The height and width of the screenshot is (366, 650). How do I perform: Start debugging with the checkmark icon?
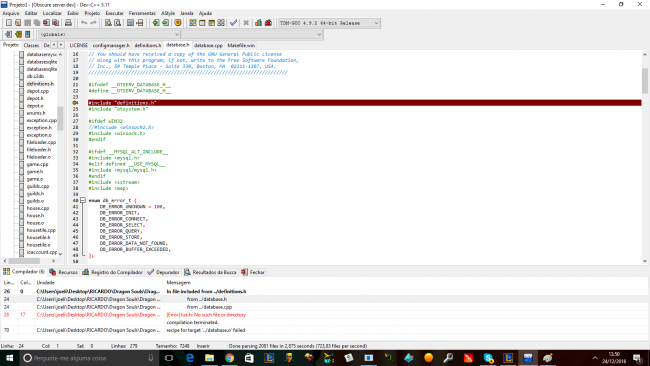point(233,23)
